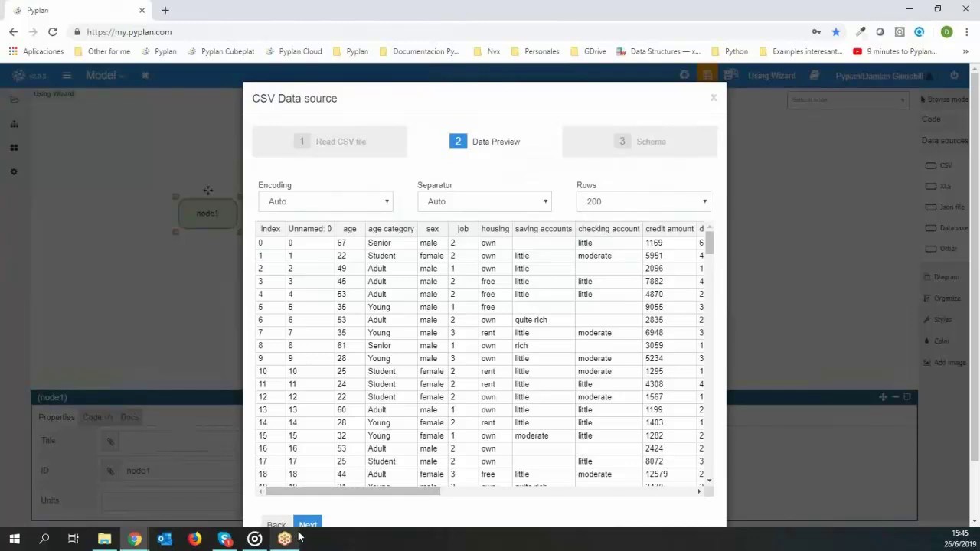This screenshot has width=980, height=551.
Task: Select the Data Preview step tab
Action: (485, 142)
